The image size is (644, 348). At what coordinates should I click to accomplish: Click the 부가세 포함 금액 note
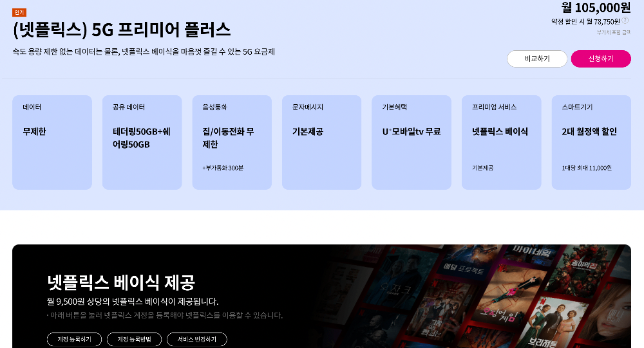[614, 32]
